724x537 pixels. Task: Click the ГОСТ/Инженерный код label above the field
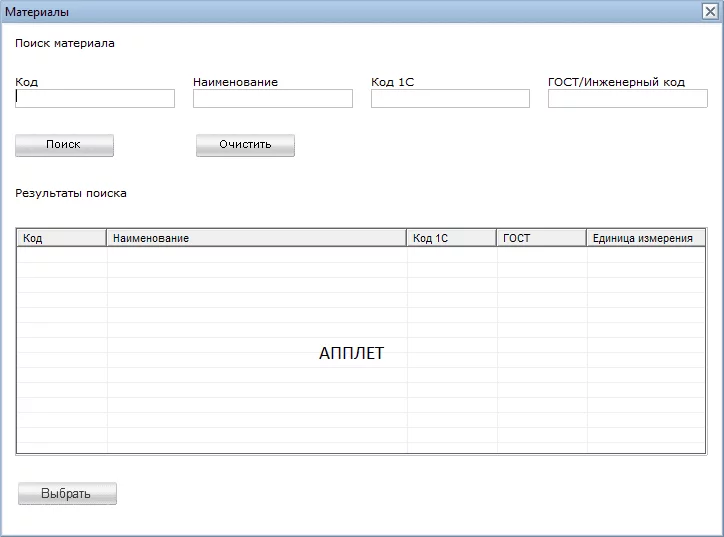pyautogui.click(x=616, y=82)
